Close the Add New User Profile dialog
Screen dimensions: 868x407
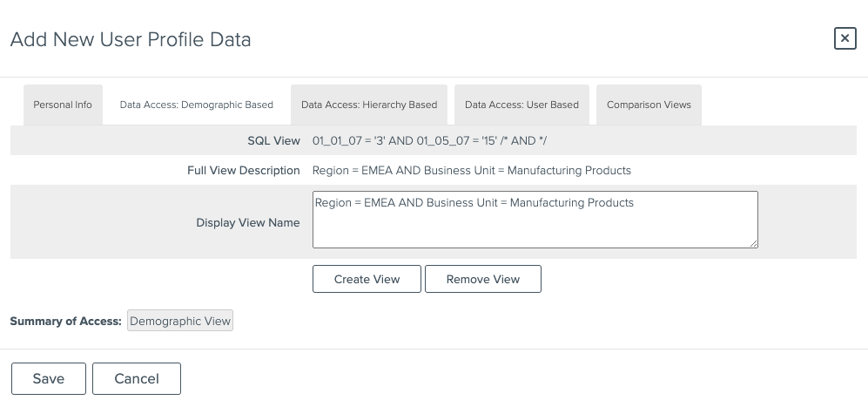click(x=844, y=38)
